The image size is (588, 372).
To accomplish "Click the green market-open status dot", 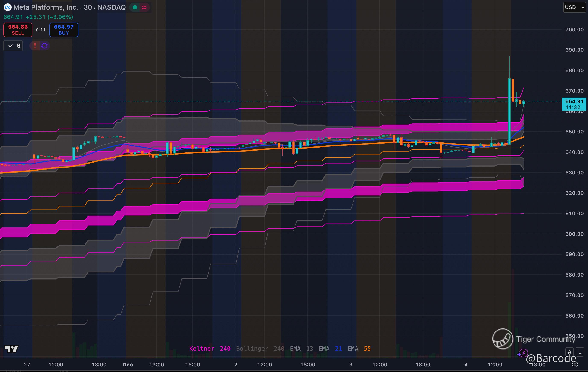I will coord(135,7).
